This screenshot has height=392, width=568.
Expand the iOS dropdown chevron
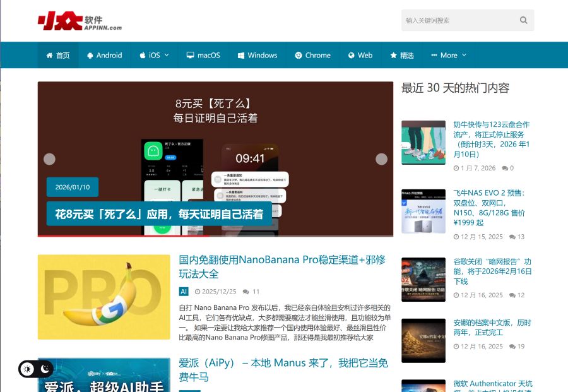pyautogui.click(x=167, y=55)
